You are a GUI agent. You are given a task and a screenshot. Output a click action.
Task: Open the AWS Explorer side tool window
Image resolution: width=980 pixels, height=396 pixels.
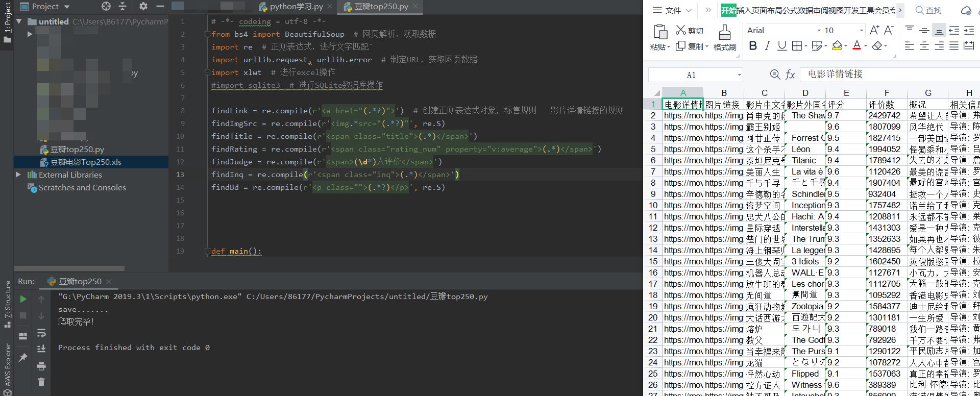tap(7, 369)
